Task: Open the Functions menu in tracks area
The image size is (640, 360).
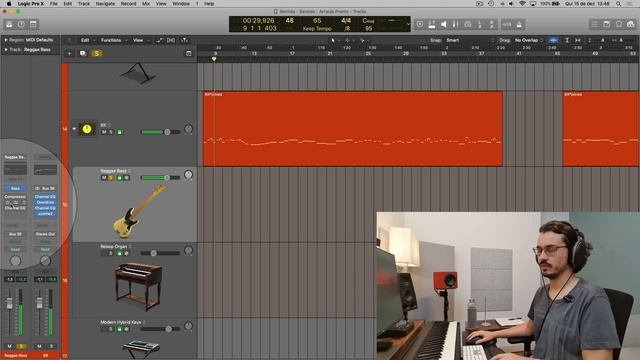Action: point(113,40)
